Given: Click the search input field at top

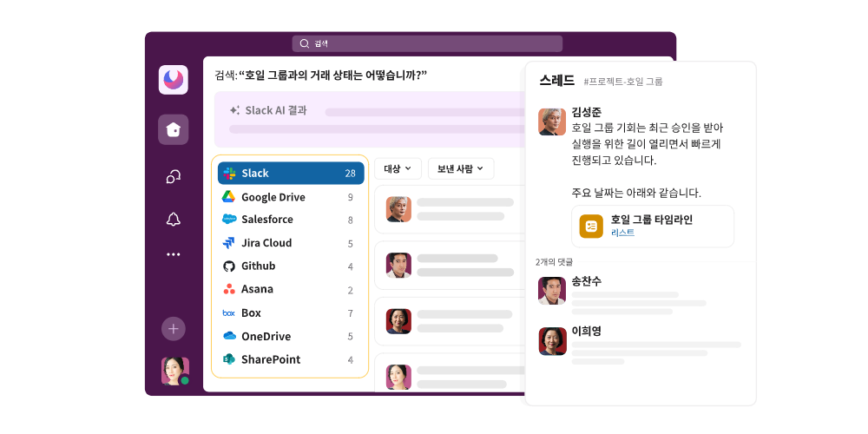Looking at the screenshot, I should (x=427, y=43).
